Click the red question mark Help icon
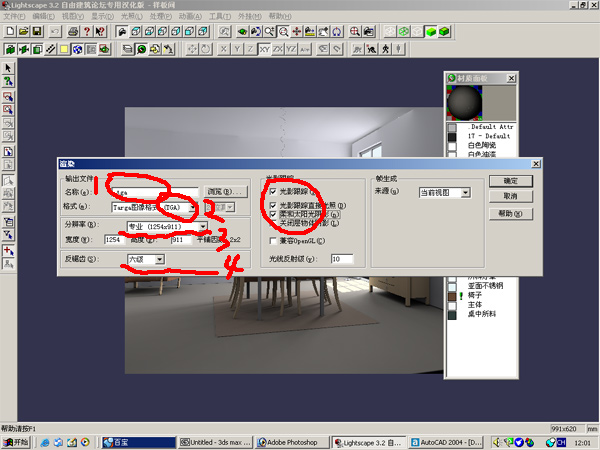 coord(87,32)
